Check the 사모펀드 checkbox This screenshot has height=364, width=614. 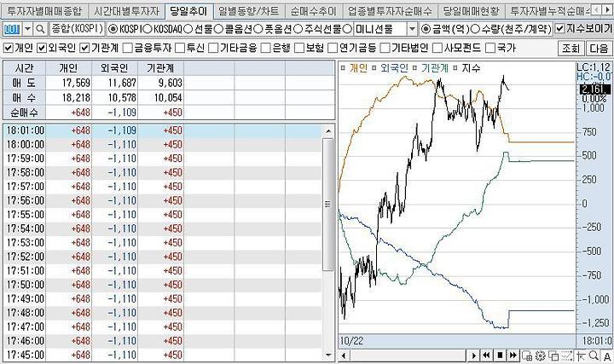437,48
